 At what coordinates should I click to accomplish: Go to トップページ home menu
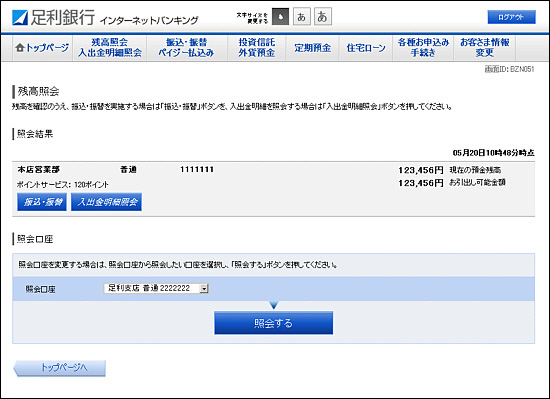42,48
